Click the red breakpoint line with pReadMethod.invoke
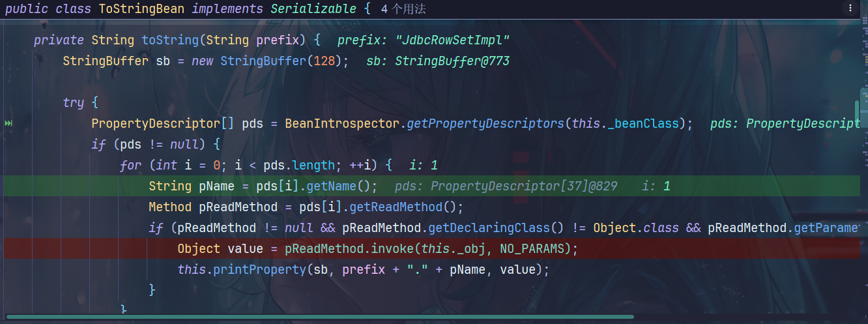This screenshot has width=868, height=324. (378, 249)
